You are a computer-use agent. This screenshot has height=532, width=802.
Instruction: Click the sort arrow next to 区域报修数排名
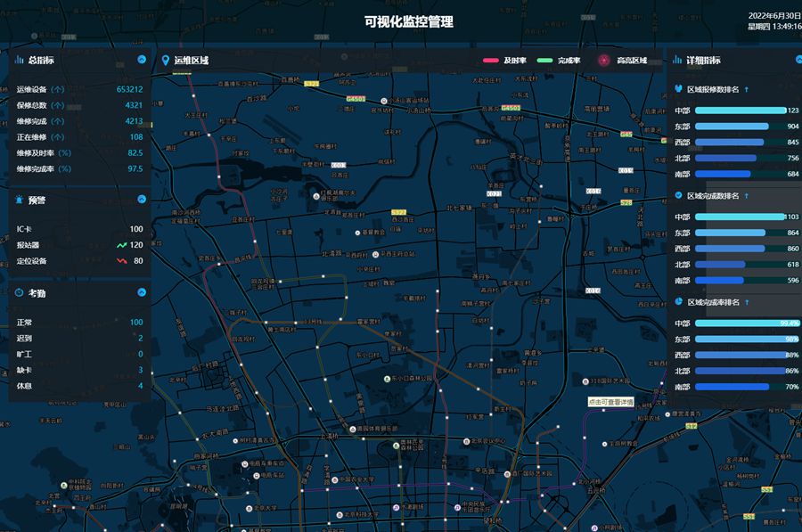(x=746, y=89)
